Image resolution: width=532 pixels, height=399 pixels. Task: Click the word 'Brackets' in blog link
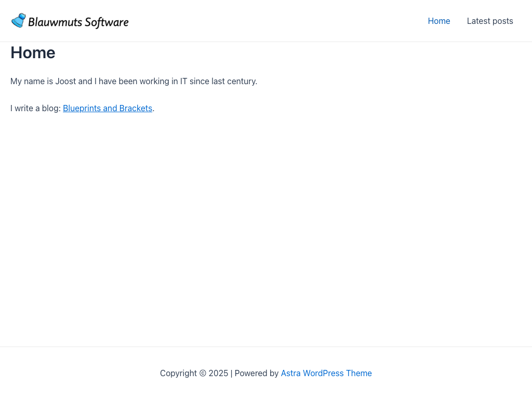pyautogui.click(x=136, y=108)
